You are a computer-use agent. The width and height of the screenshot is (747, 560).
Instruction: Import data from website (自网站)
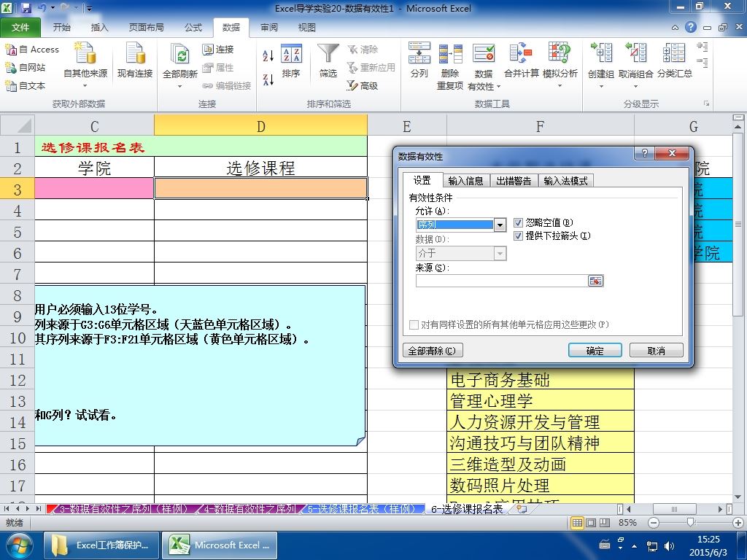(x=26, y=67)
